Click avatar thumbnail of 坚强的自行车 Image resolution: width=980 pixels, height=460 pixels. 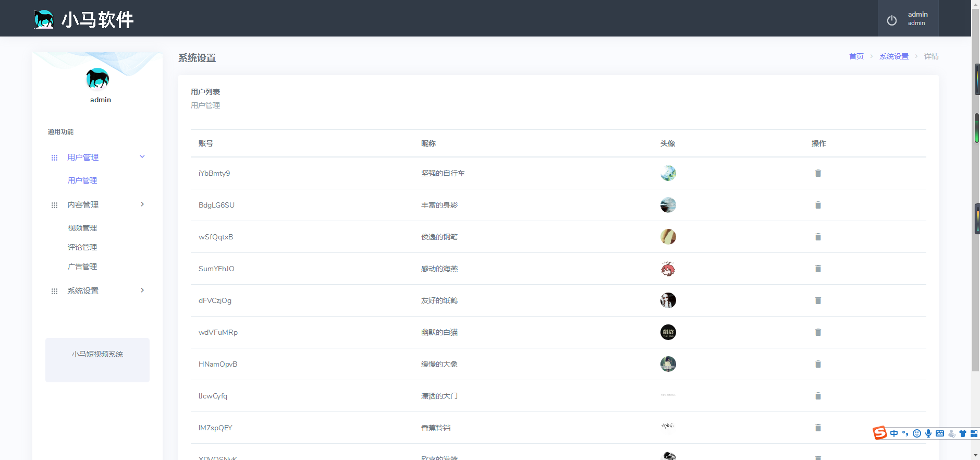point(668,173)
